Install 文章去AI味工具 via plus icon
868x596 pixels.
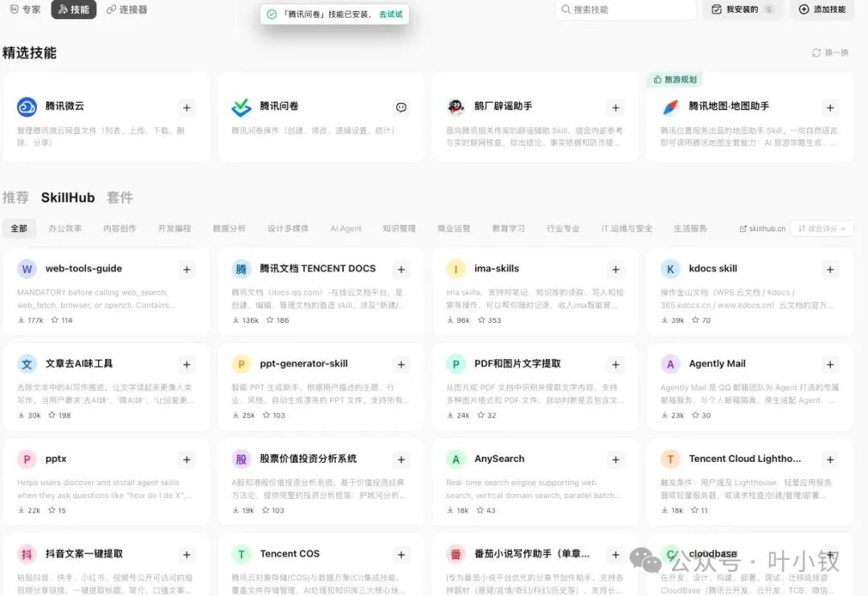186,365
